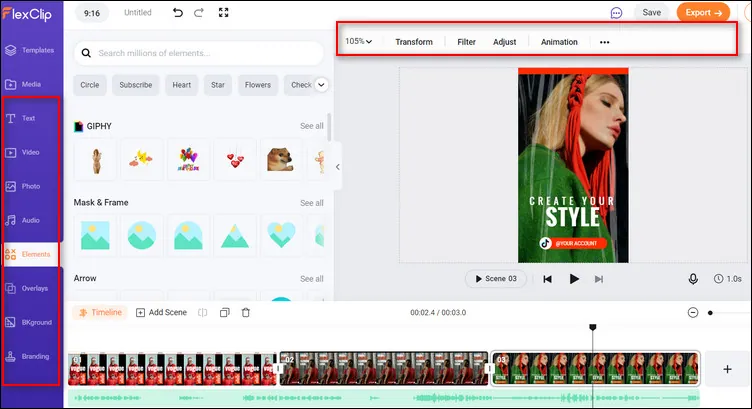Open the Media sidebar panel
This screenshot has height=409, width=752.
24,84
